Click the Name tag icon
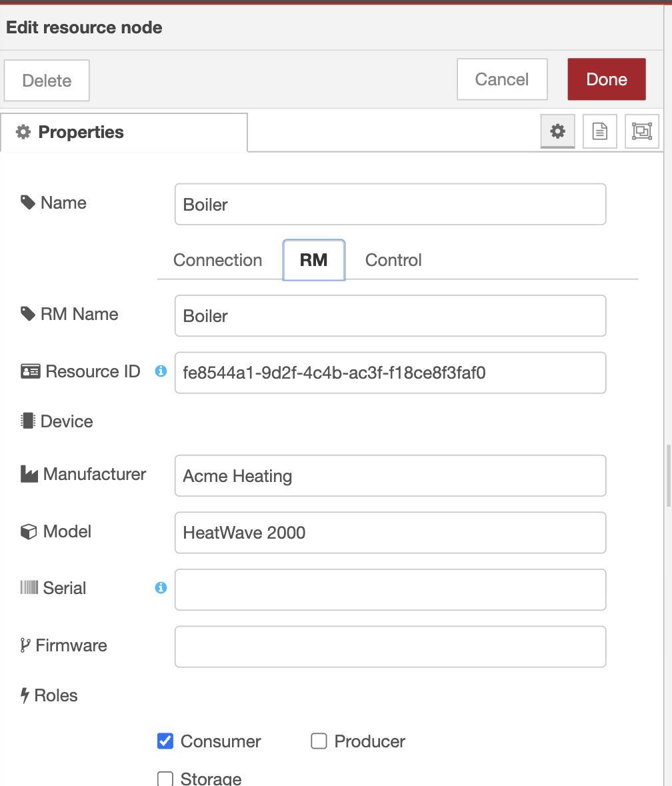The height and width of the screenshot is (786, 672). click(x=27, y=203)
